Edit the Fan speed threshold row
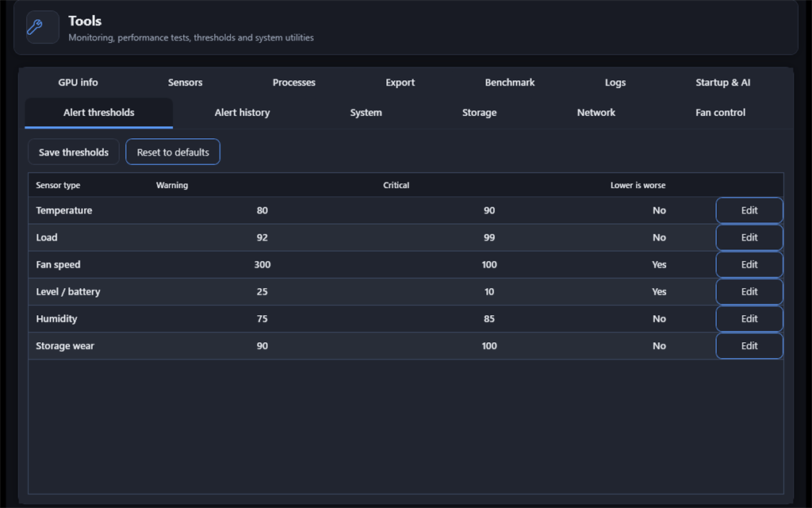 [749, 264]
